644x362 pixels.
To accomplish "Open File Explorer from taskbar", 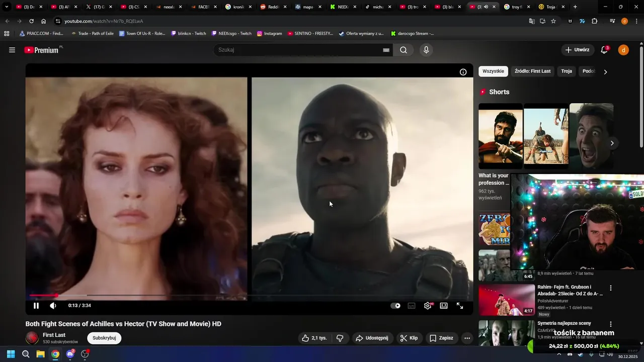I will pos(40,354).
